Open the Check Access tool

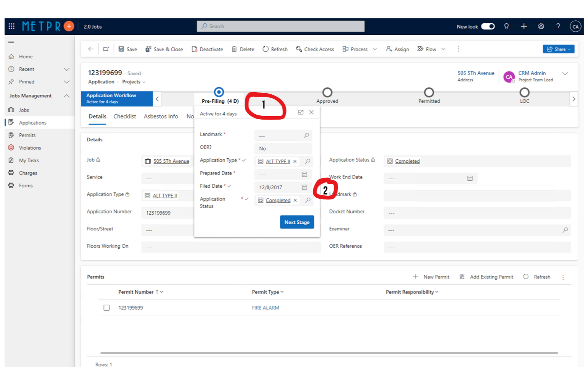click(315, 49)
